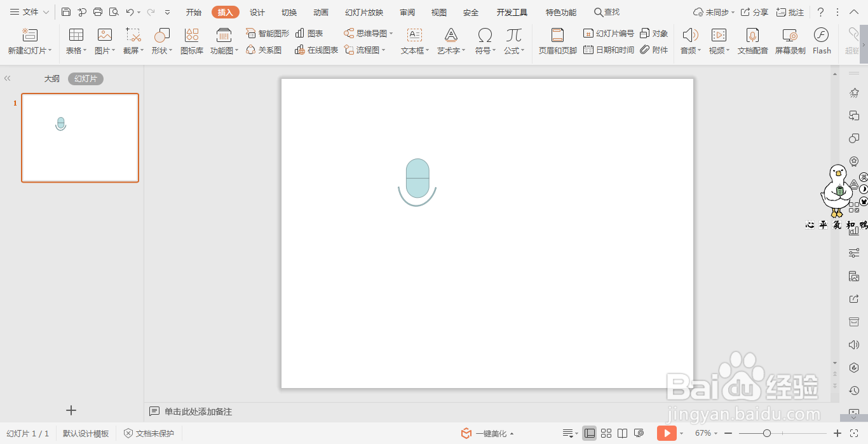This screenshot has height=444, width=868.
Task: Open the icon library (图标库)
Action: point(192,41)
